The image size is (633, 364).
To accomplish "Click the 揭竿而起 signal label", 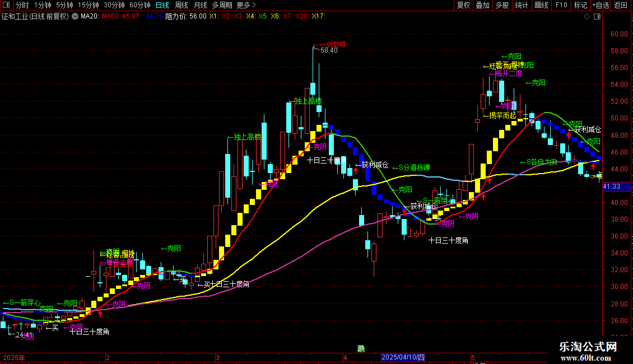I will (500, 116).
